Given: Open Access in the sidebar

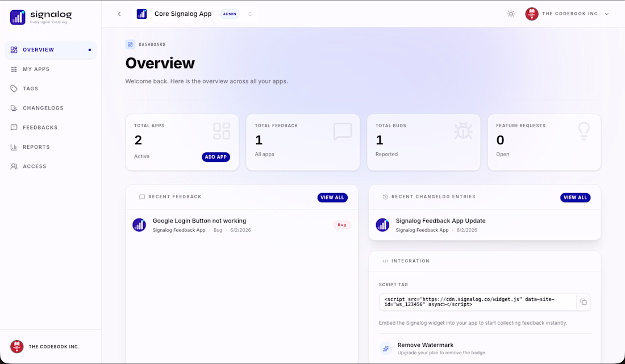Looking at the screenshot, I should pyautogui.click(x=51, y=166).
